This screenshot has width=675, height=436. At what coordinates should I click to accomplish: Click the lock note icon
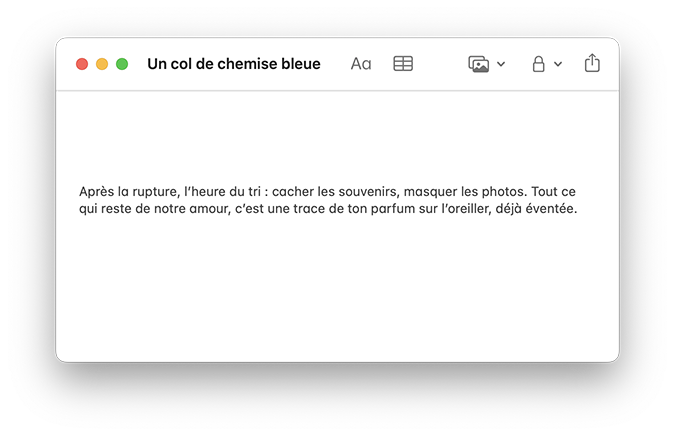click(538, 64)
